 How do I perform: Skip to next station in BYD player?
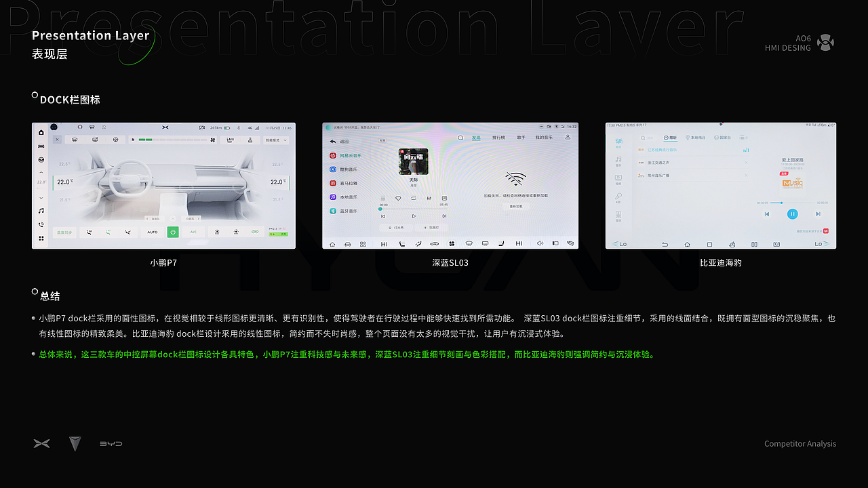click(818, 214)
